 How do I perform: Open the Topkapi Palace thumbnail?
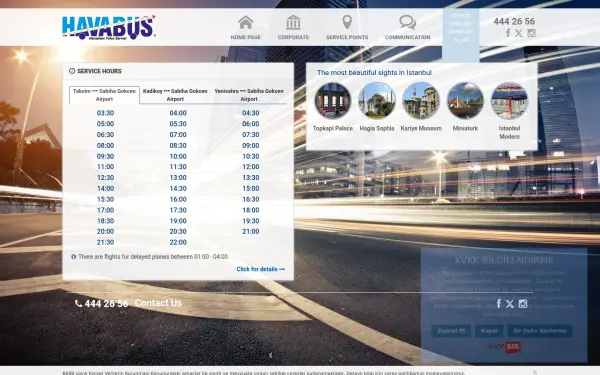pyautogui.click(x=333, y=101)
